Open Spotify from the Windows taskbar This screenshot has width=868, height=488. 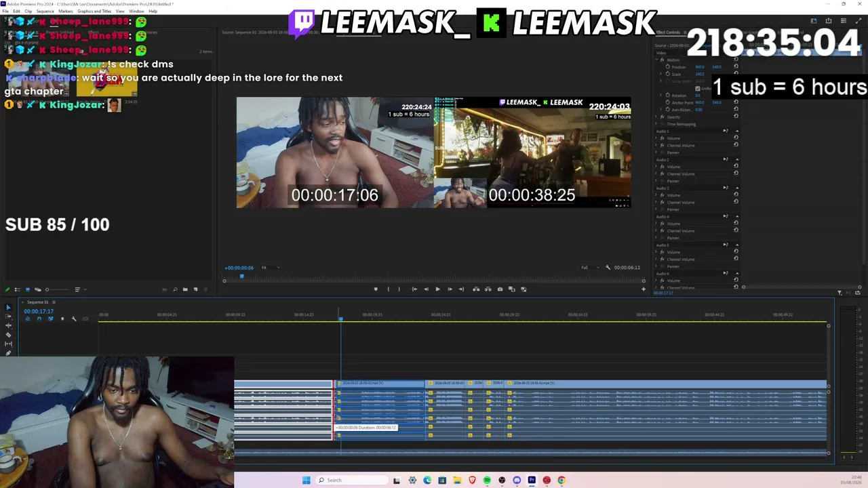[x=487, y=481]
